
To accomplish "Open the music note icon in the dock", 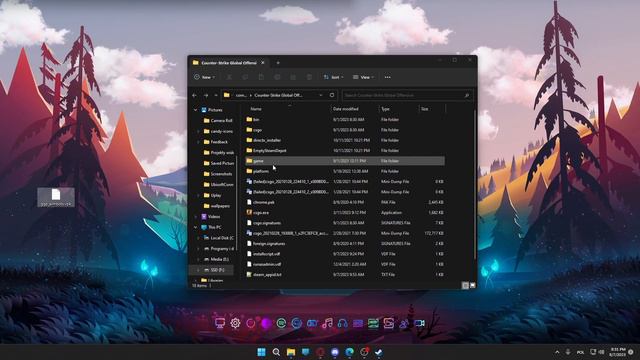I will point(327,323).
